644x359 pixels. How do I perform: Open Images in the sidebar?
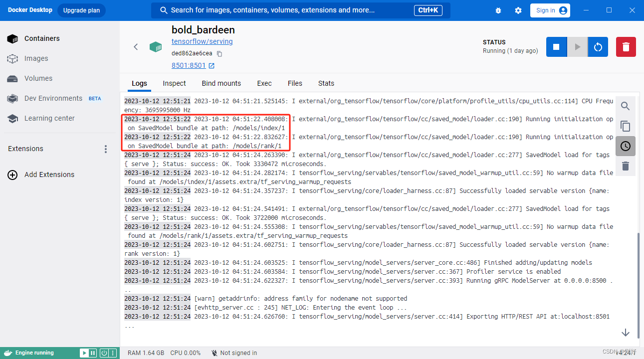[60, 58]
